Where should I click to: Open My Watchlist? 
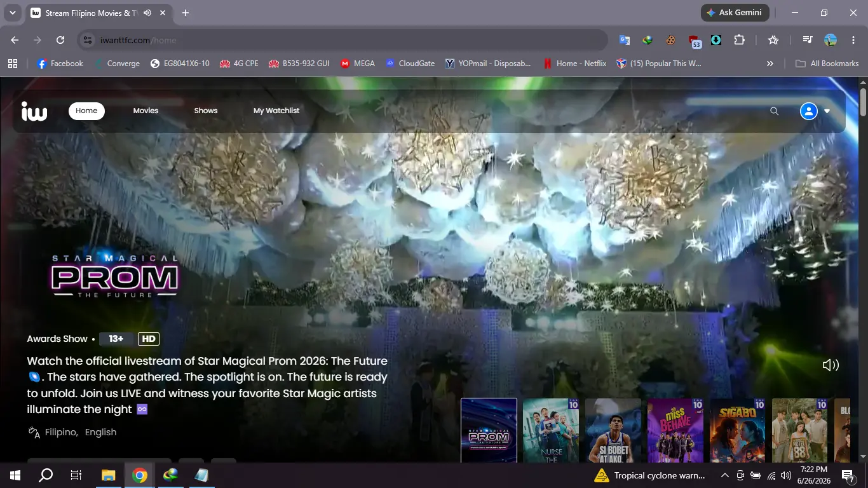tap(276, 111)
